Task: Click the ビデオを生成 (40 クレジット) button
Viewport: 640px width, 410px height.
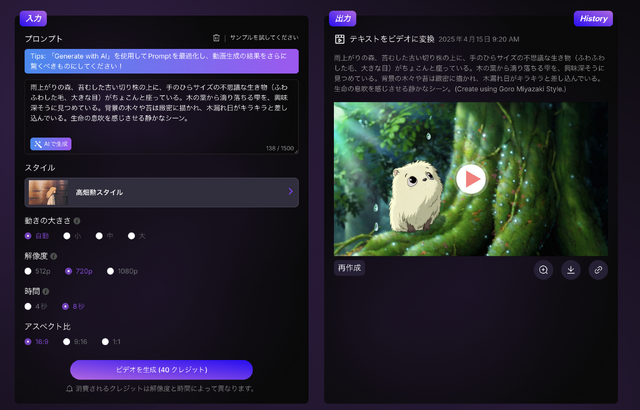Action: [161, 370]
